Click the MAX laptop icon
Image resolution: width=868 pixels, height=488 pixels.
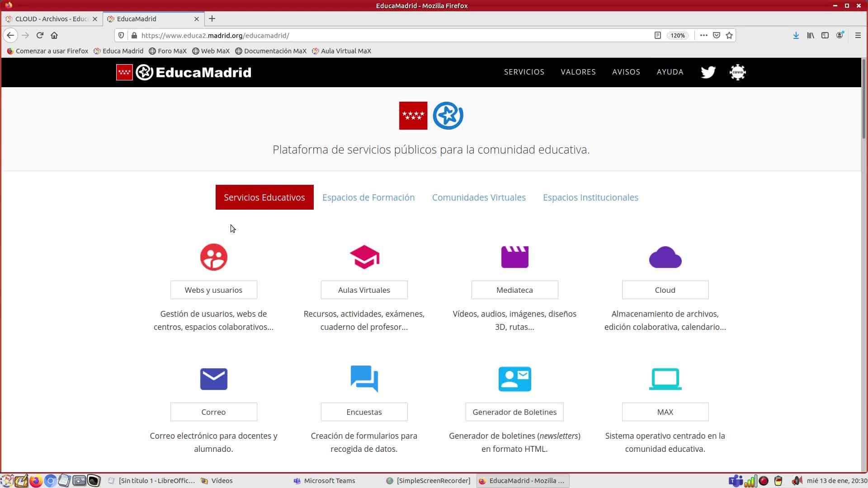pyautogui.click(x=665, y=379)
